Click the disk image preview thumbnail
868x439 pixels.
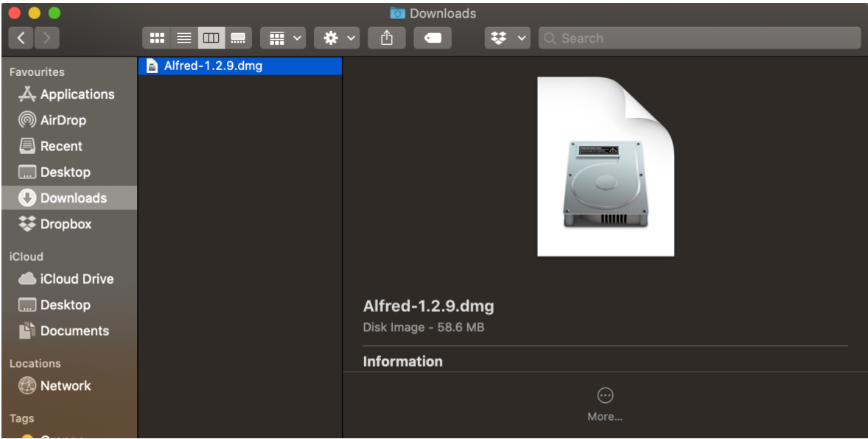(606, 166)
